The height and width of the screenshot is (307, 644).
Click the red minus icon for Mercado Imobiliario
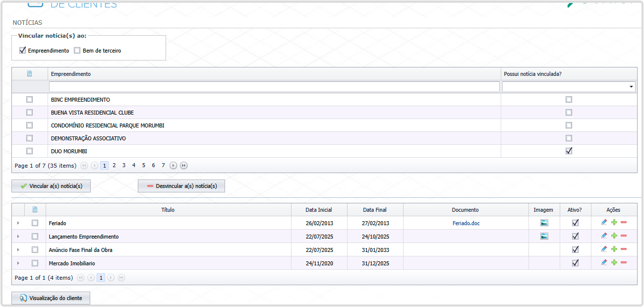click(624, 263)
